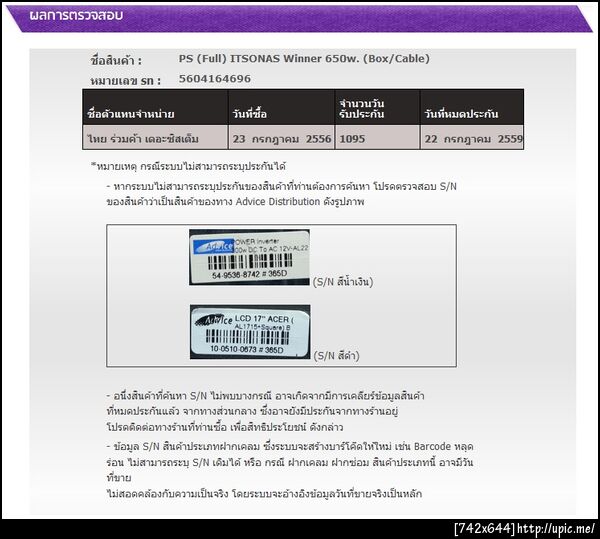The height and width of the screenshot is (539, 600).
Task: Click the (S/N สีดำ) caption
Action: coord(336,356)
